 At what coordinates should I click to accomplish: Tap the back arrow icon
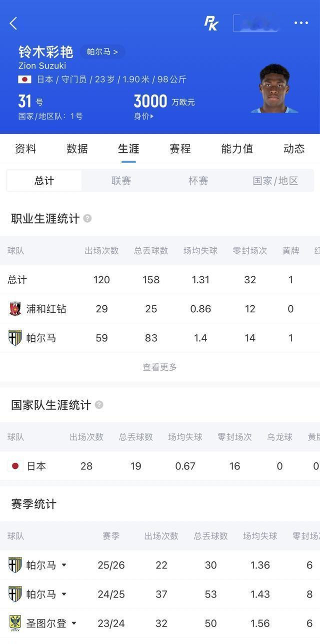tap(13, 23)
